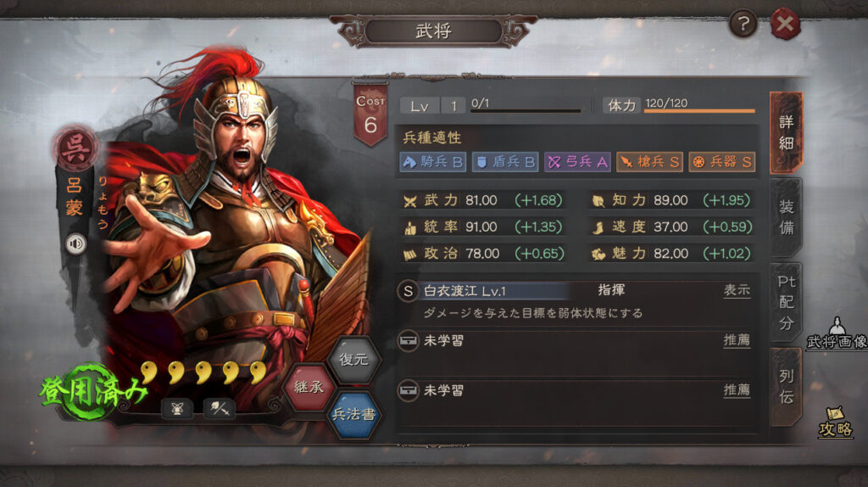Tap the gray 復元 hexagon button

pos(353,360)
